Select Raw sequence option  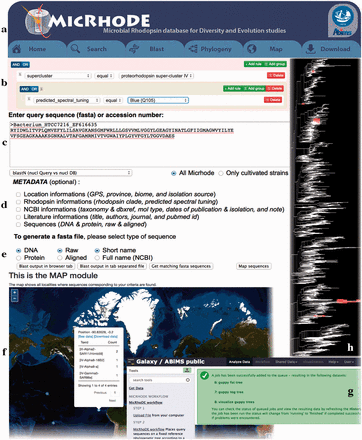tap(60, 250)
